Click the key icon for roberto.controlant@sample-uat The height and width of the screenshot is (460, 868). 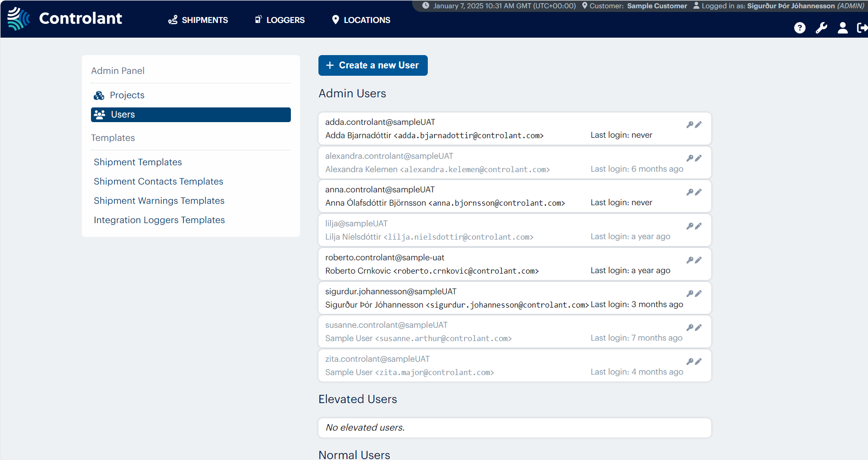(x=690, y=260)
